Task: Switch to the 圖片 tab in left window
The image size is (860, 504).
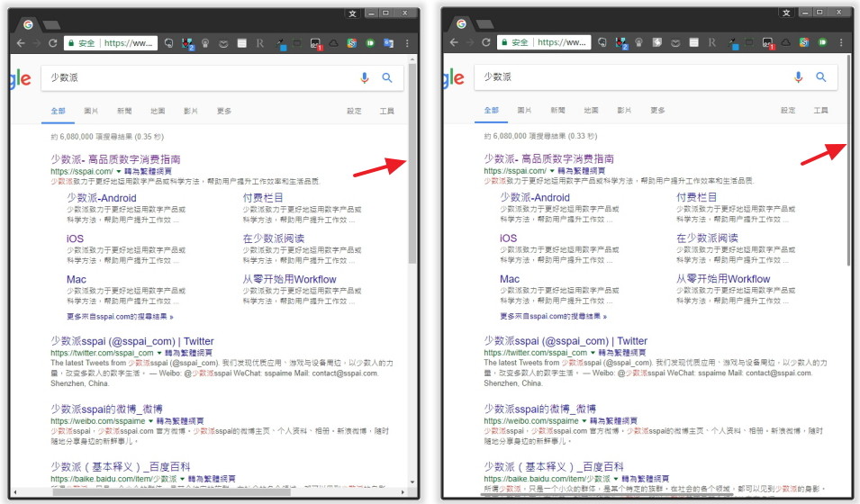Action: 91,112
